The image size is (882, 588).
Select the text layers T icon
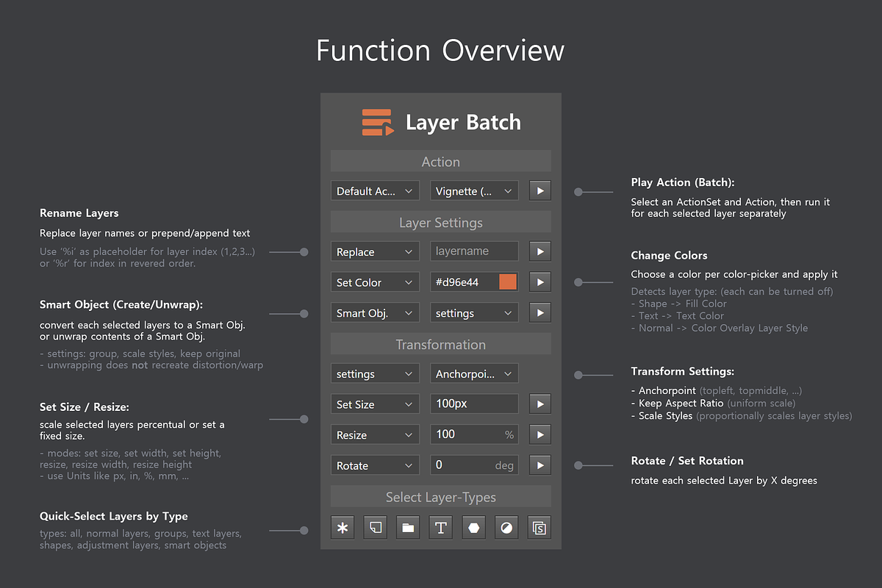[x=440, y=527]
